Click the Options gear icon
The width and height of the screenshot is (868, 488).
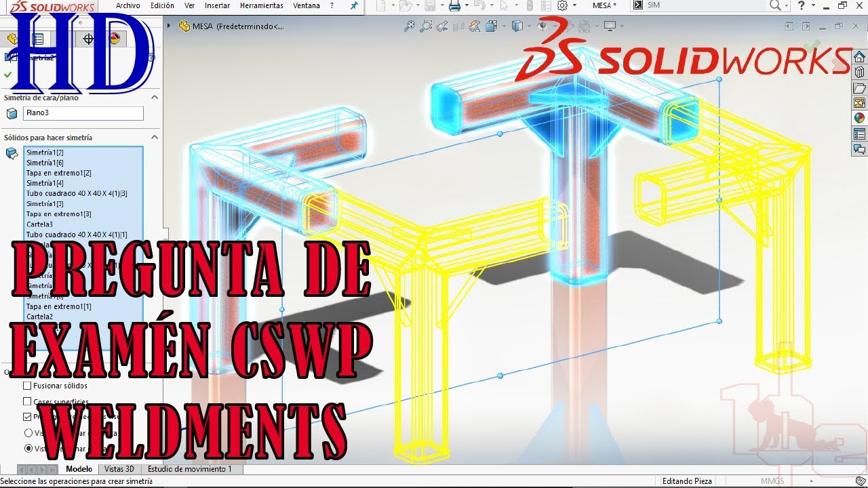(x=562, y=5)
